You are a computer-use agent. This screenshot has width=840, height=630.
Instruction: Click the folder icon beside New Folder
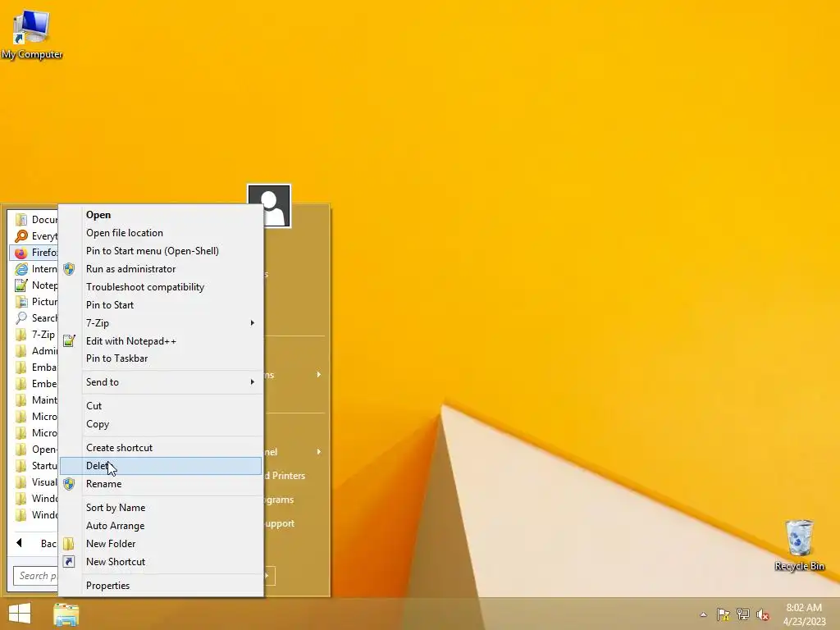pyautogui.click(x=69, y=544)
